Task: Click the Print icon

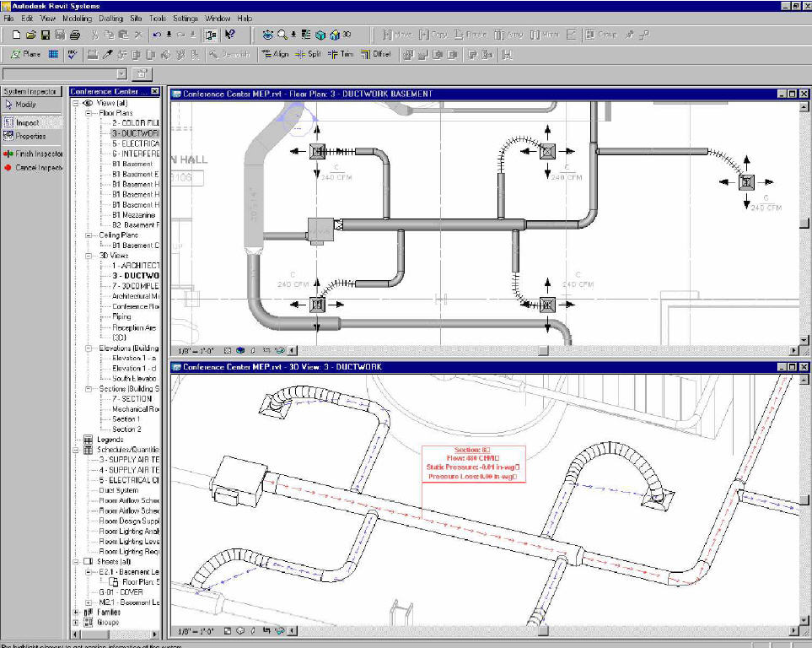Action: [x=75, y=35]
